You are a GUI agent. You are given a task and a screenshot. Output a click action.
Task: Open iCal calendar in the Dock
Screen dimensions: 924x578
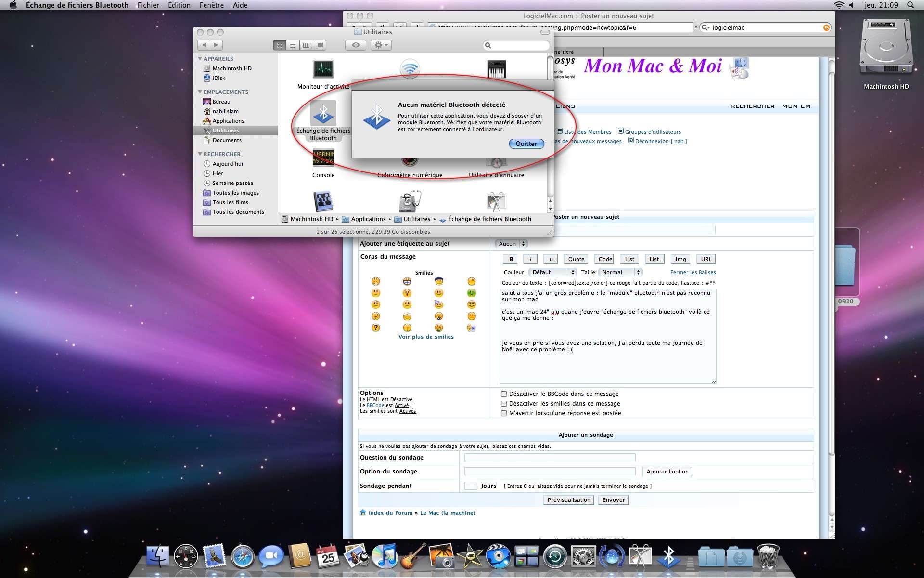coord(328,557)
